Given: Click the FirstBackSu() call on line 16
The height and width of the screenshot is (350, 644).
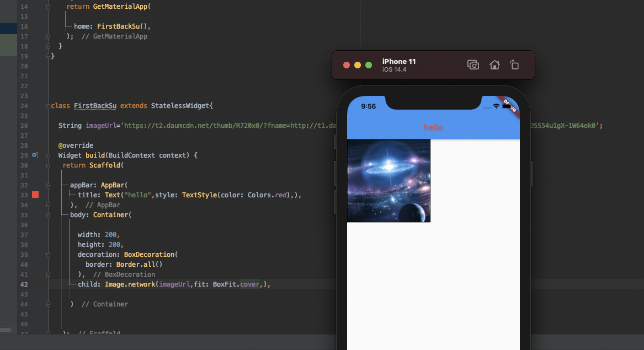Looking at the screenshot, I should coord(122,26).
